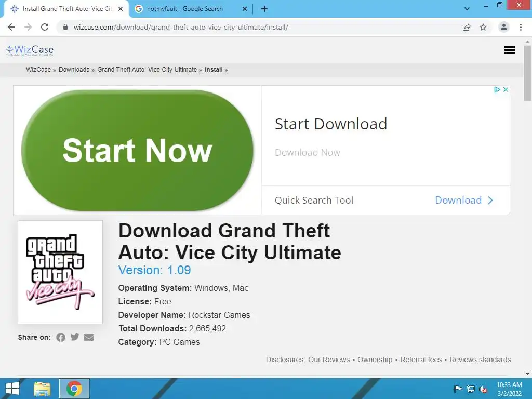Open the Our Reviews disclosure link
This screenshot has height=399, width=532.
(329, 360)
